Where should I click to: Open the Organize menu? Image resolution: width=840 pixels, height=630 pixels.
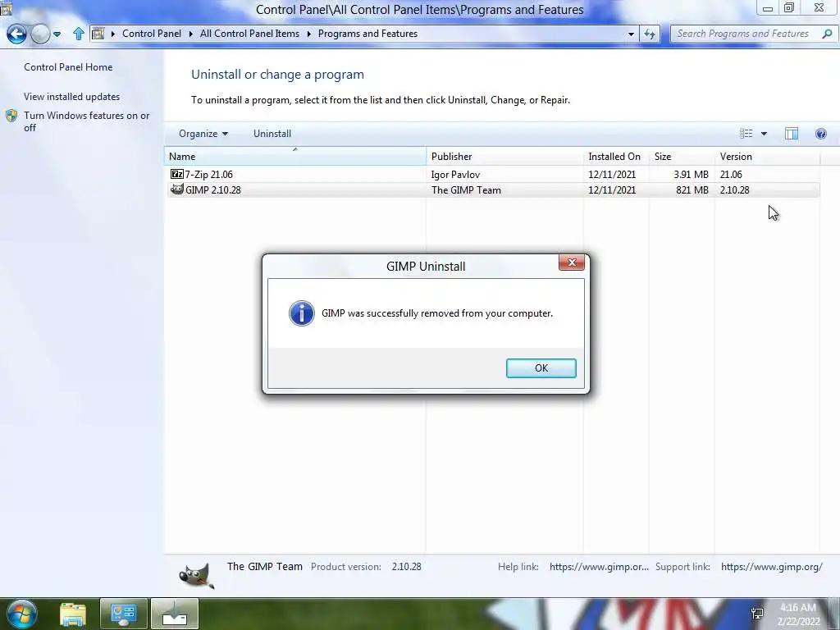[x=203, y=134]
